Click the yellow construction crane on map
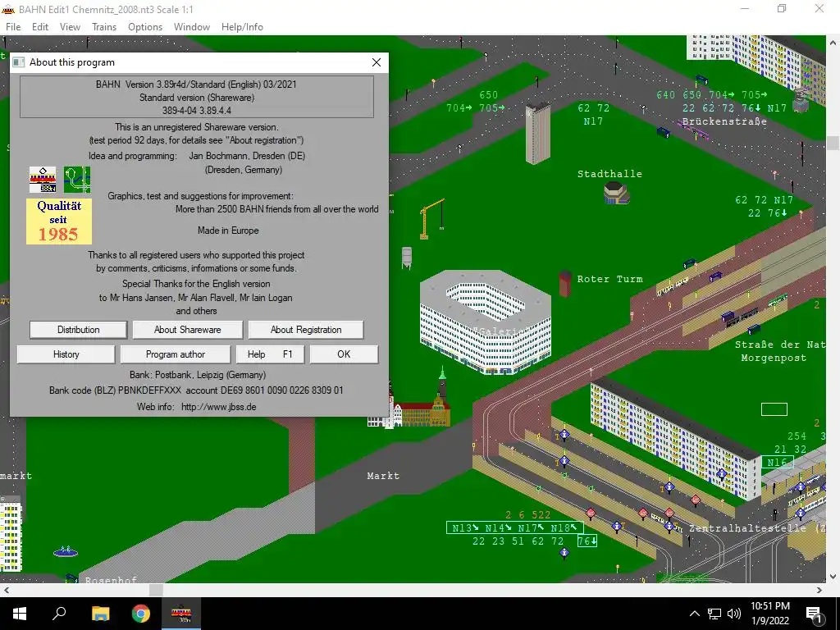 431,218
